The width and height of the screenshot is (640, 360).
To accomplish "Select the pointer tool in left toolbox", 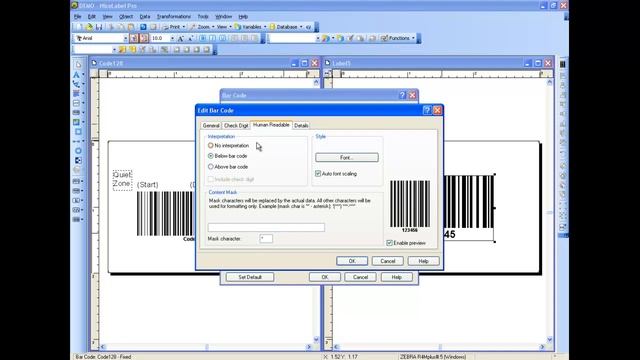I will [x=78, y=64].
